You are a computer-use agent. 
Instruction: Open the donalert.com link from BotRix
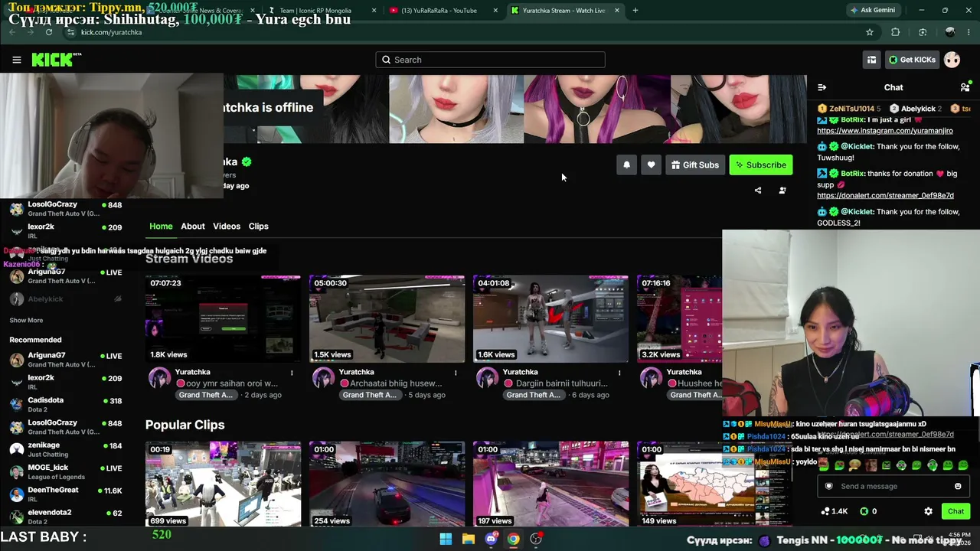(885, 195)
